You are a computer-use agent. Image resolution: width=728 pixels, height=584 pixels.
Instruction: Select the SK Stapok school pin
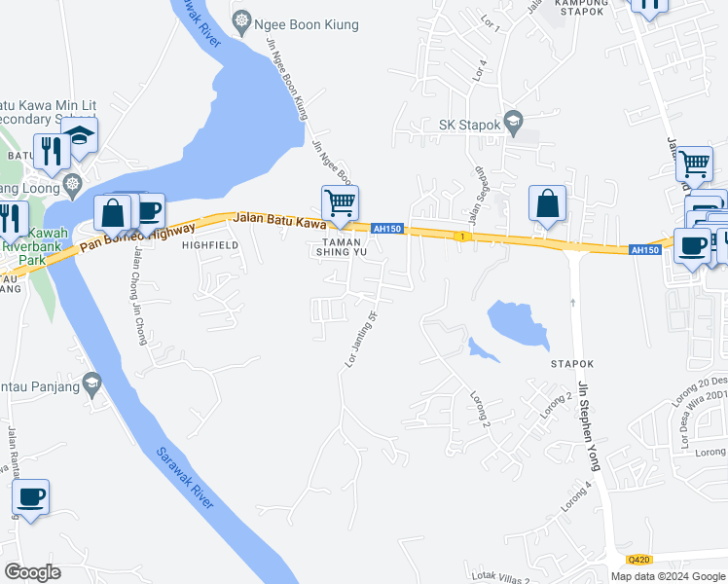click(x=514, y=123)
